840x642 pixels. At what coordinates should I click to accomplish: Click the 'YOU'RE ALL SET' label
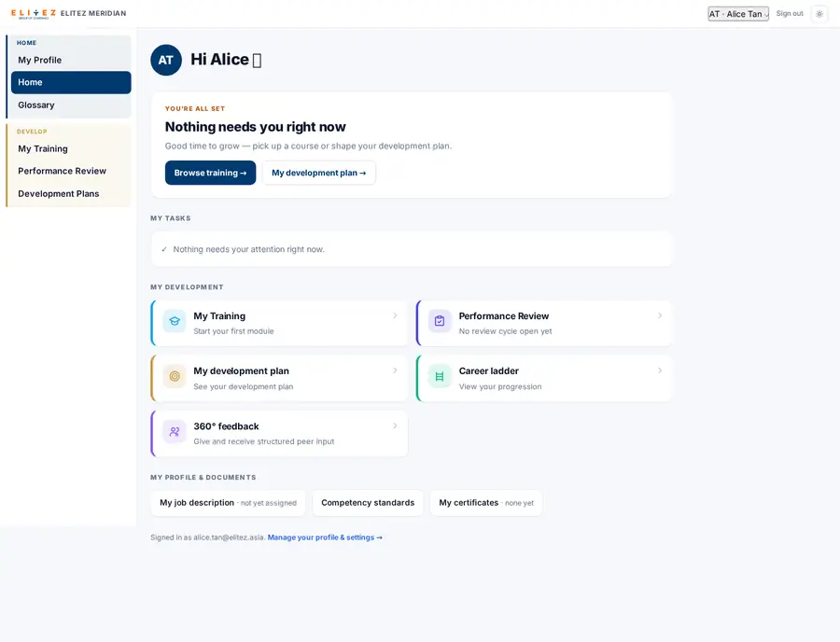195,108
